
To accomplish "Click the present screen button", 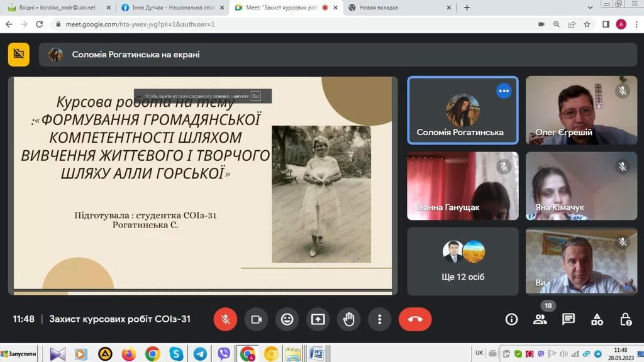I will click(x=318, y=319).
